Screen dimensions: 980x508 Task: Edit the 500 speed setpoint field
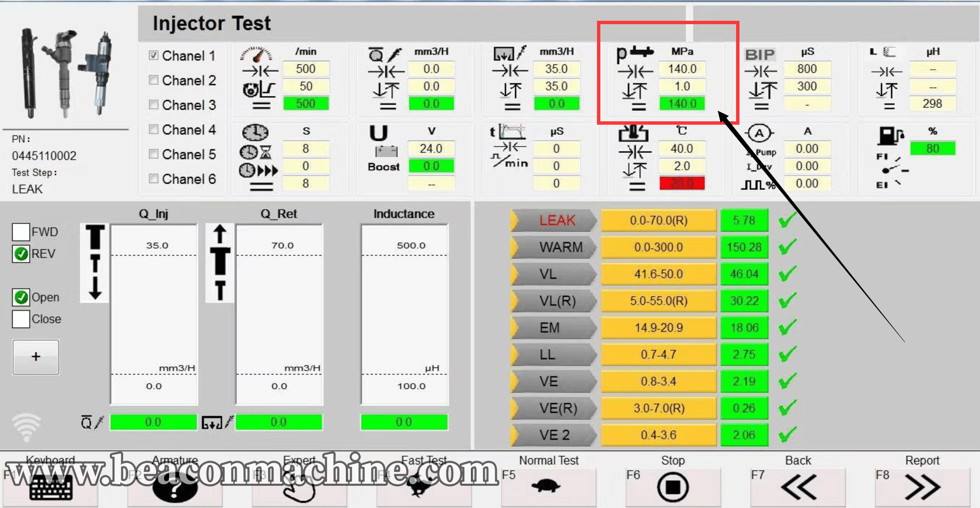click(x=306, y=69)
